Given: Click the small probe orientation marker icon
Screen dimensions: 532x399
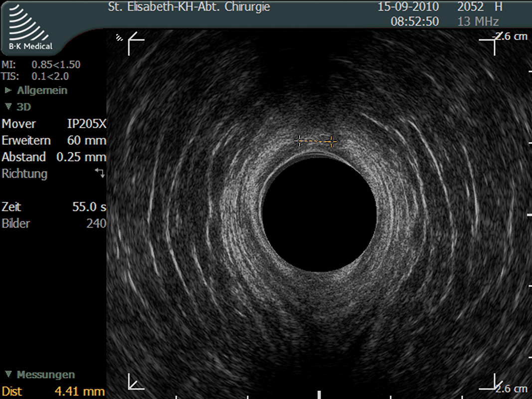Looking at the screenshot, I should [x=119, y=37].
